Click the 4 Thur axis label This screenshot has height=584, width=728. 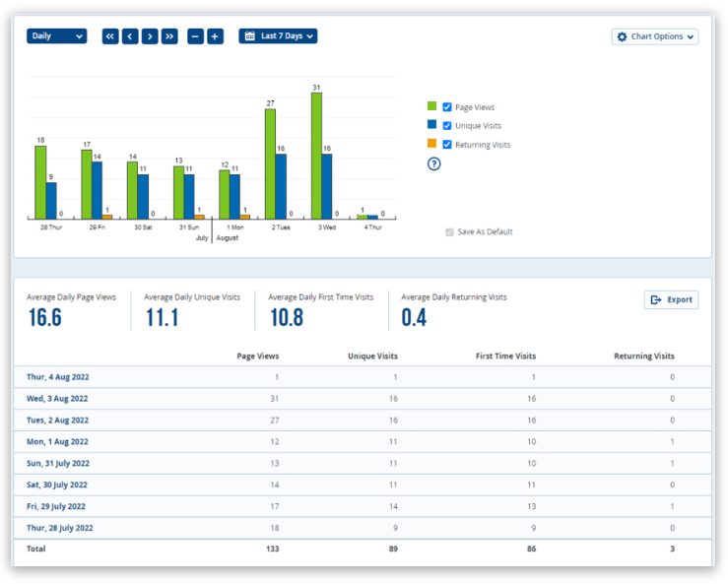pyautogui.click(x=372, y=227)
